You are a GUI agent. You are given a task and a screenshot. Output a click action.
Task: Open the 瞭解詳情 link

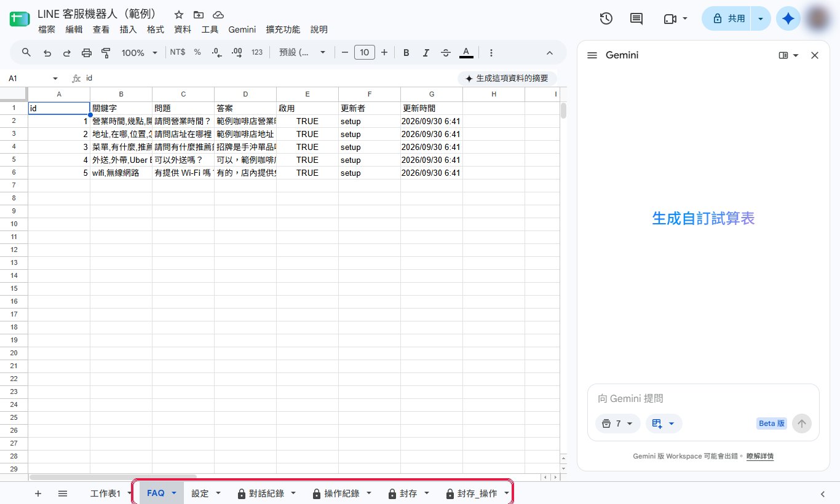[x=760, y=457]
